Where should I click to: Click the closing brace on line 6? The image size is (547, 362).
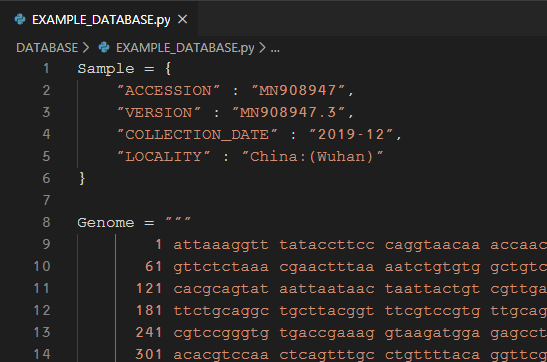pyautogui.click(x=82, y=179)
